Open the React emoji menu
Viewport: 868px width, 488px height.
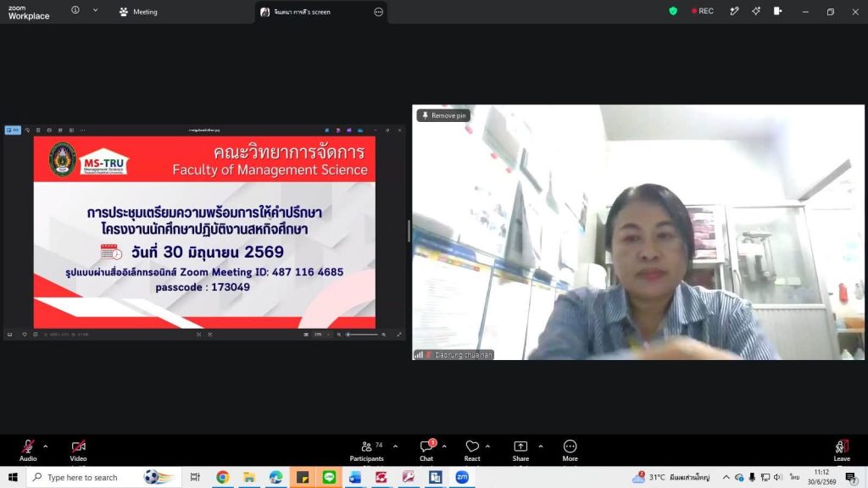coord(471,450)
